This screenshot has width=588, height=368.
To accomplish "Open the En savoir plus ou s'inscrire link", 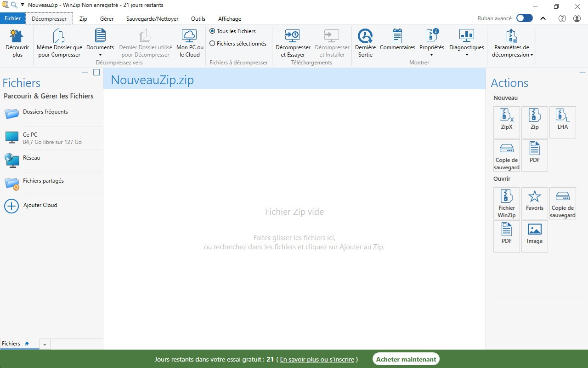I will pos(317,359).
